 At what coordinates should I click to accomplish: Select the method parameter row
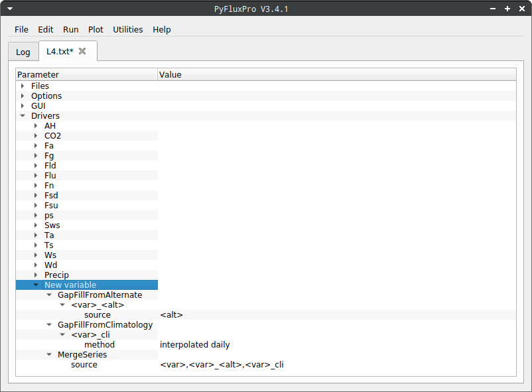265,344
